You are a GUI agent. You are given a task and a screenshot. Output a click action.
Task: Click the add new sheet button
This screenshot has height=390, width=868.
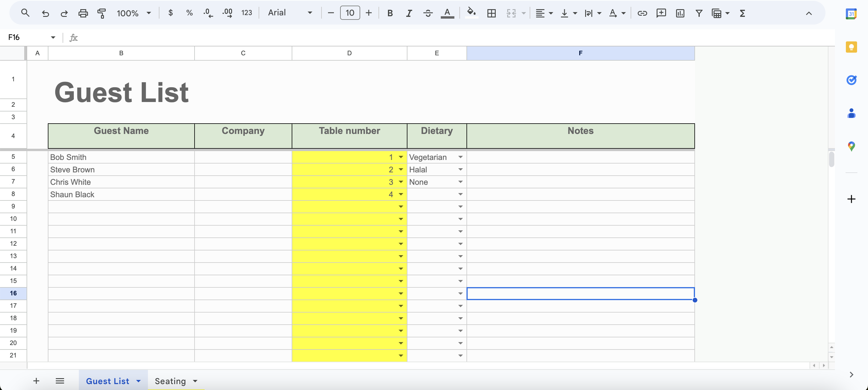[x=36, y=381]
